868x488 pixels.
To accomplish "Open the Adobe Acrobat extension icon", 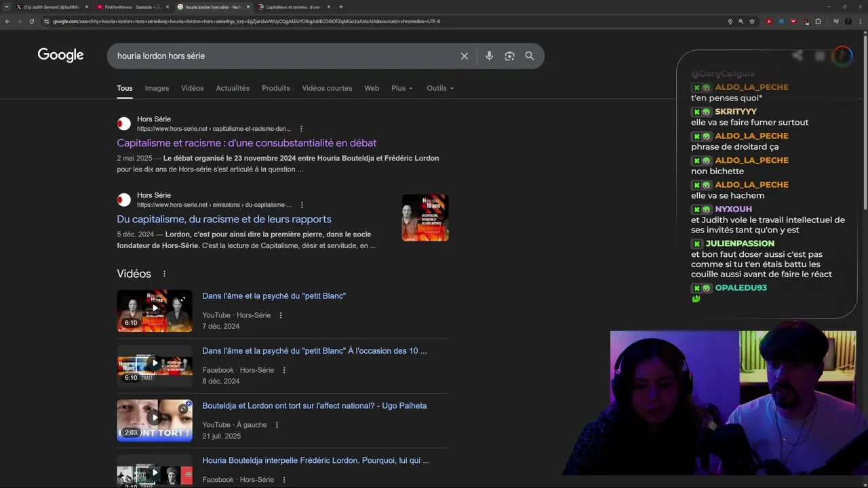I will point(769,21).
